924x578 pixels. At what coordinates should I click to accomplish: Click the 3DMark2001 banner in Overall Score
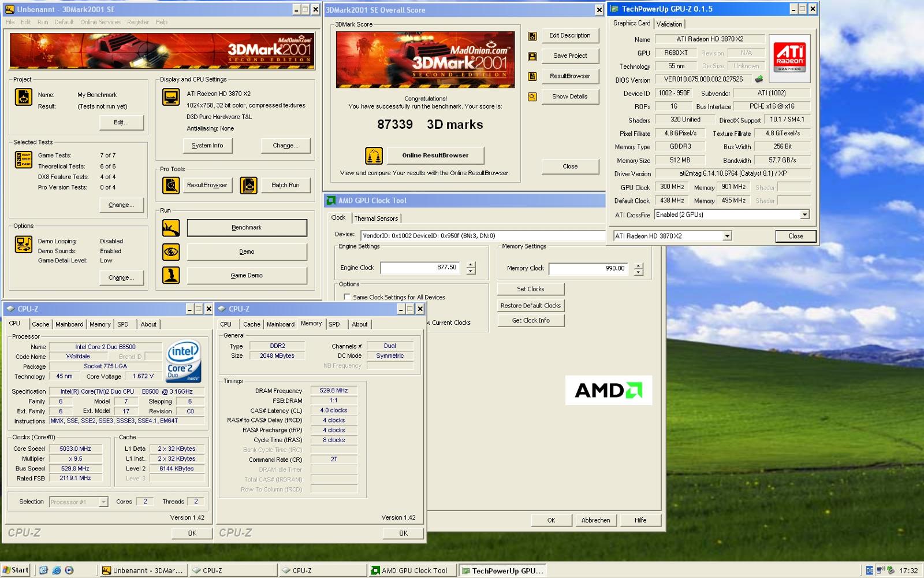pyautogui.click(x=425, y=60)
